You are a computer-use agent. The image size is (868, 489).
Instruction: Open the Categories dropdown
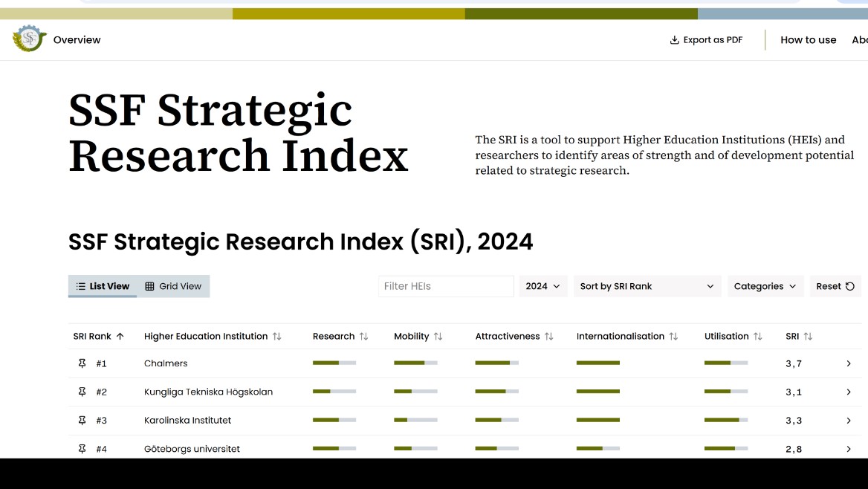click(765, 286)
